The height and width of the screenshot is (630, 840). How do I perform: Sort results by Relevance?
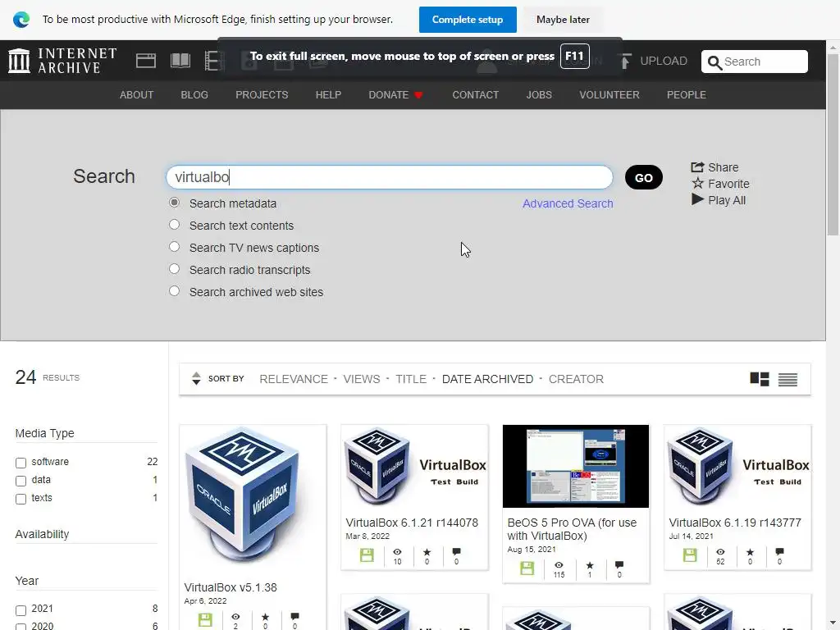(x=294, y=379)
